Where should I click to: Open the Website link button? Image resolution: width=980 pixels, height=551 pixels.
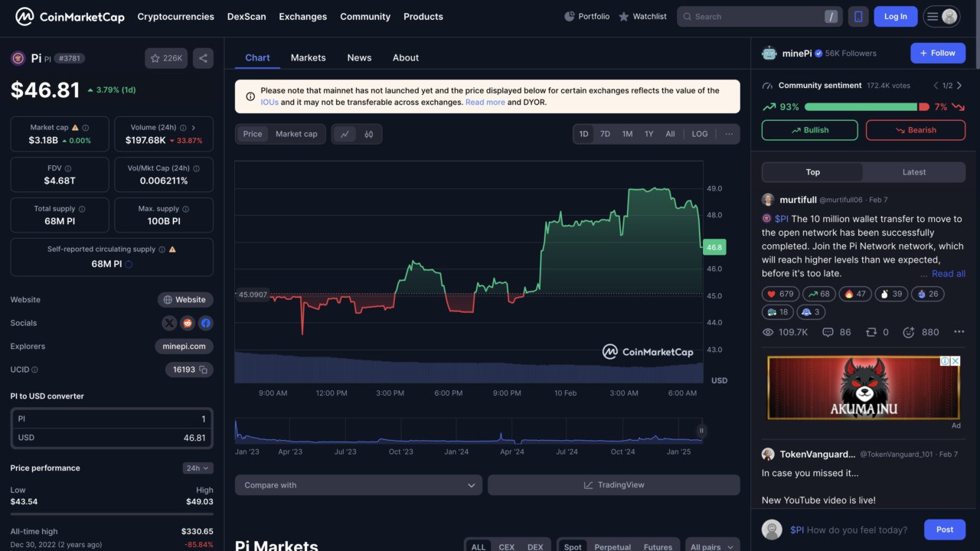(185, 300)
